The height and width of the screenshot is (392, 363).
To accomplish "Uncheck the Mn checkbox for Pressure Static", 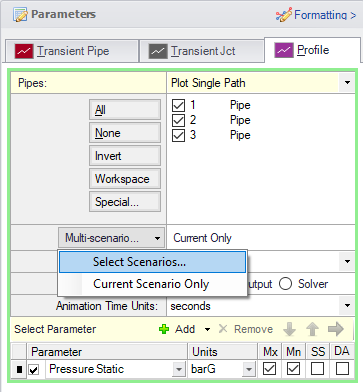I will 293,369.
